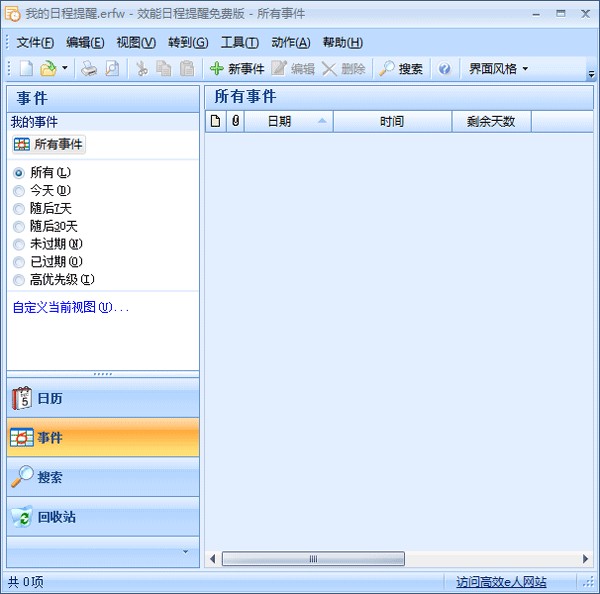Image resolution: width=600 pixels, height=594 pixels.
Task: Click the Print toolbar icon
Action: (89, 69)
